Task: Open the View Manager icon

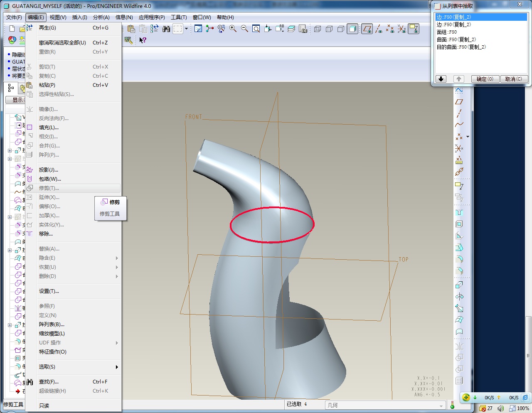Action: pyautogui.click(x=303, y=29)
